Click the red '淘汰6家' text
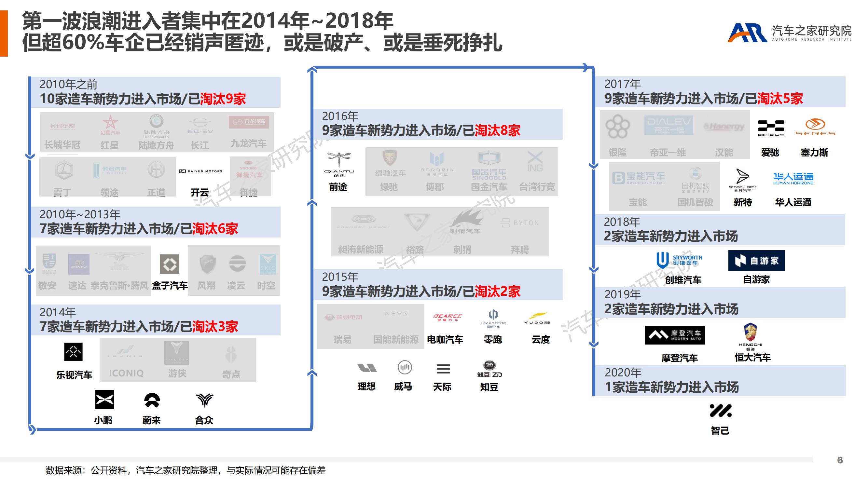 (x=215, y=229)
